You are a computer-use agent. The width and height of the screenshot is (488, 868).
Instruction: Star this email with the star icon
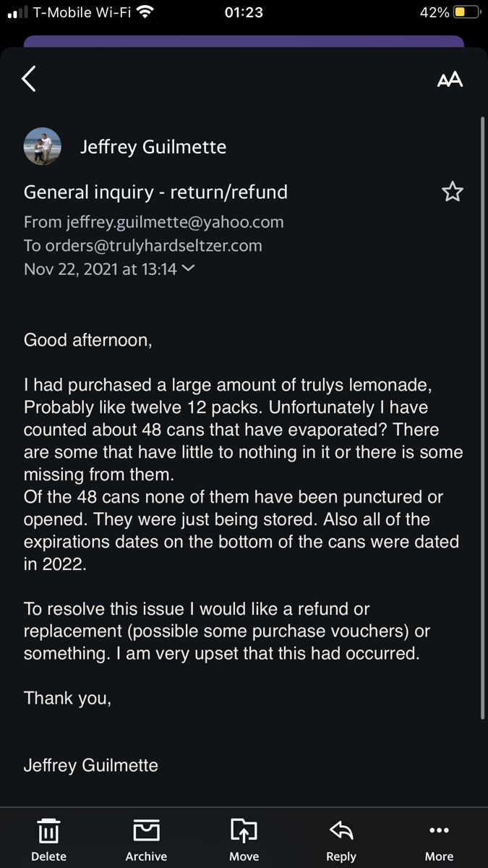pos(452,192)
